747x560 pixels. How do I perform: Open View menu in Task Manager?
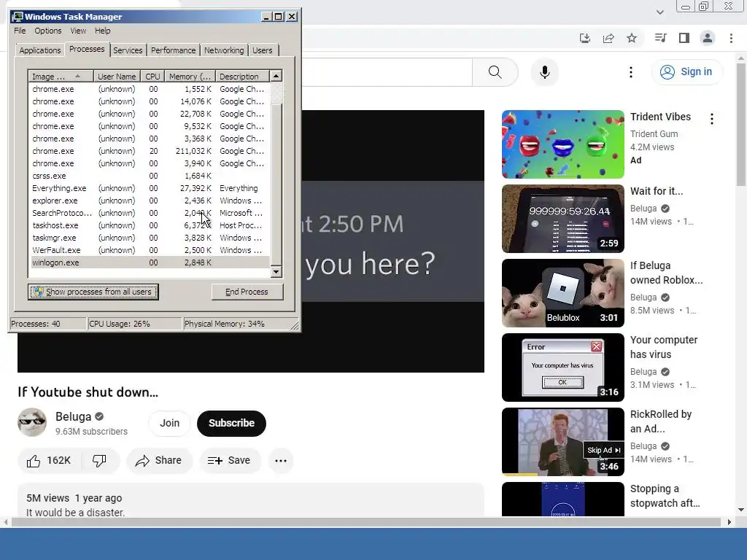click(78, 31)
